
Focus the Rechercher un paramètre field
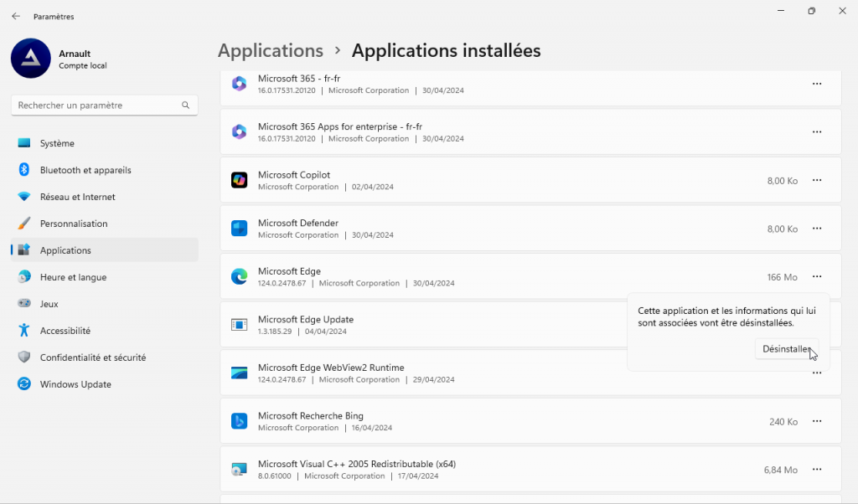(x=105, y=105)
